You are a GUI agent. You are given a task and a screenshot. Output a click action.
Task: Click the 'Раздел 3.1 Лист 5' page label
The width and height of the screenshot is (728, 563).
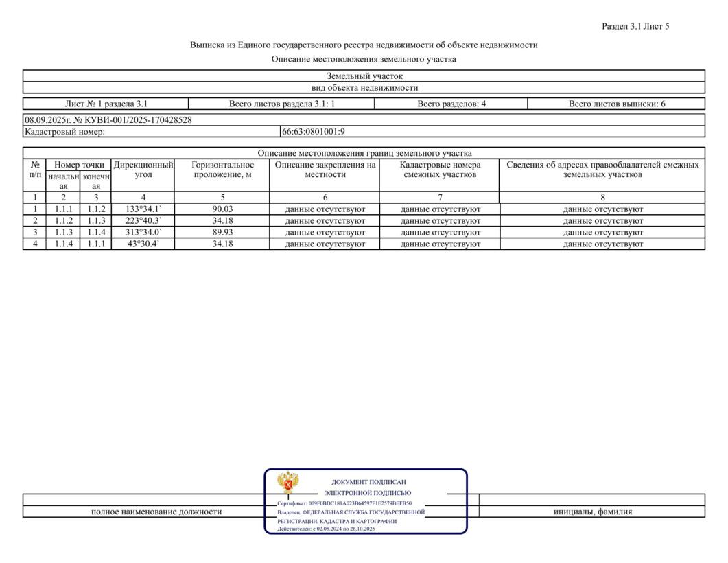(635, 26)
